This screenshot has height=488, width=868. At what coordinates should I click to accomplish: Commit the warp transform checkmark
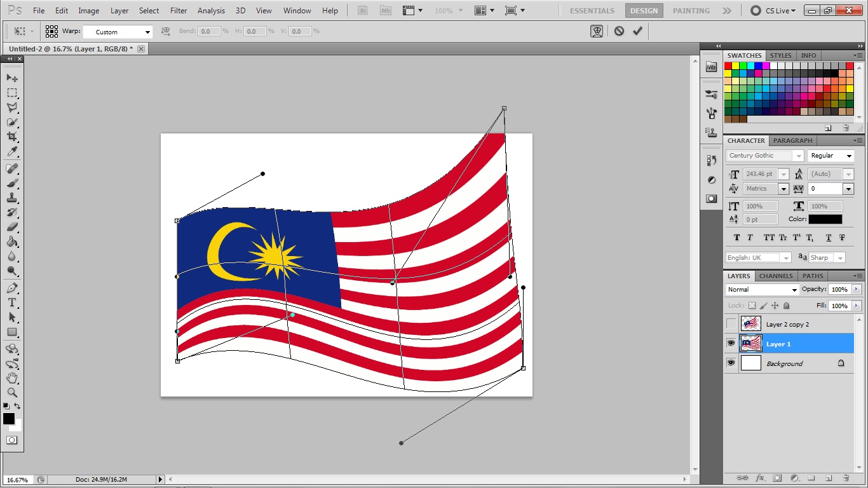pyautogui.click(x=637, y=30)
